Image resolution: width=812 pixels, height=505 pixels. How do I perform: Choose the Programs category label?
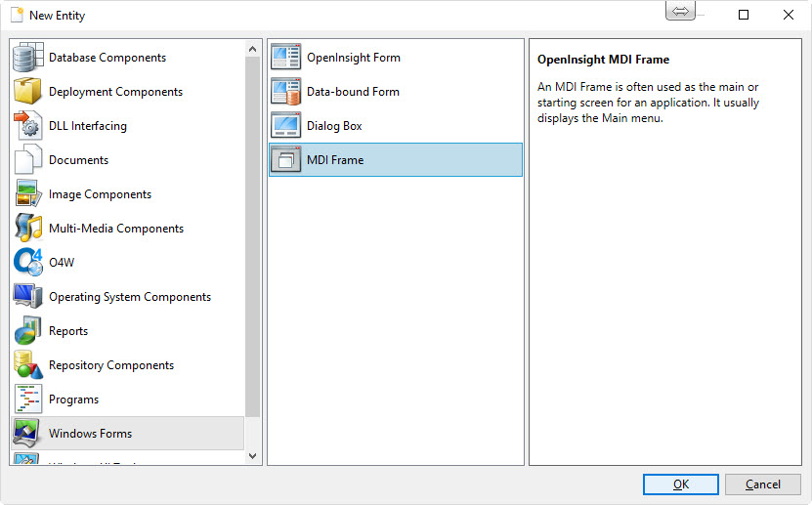[x=73, y=399]
